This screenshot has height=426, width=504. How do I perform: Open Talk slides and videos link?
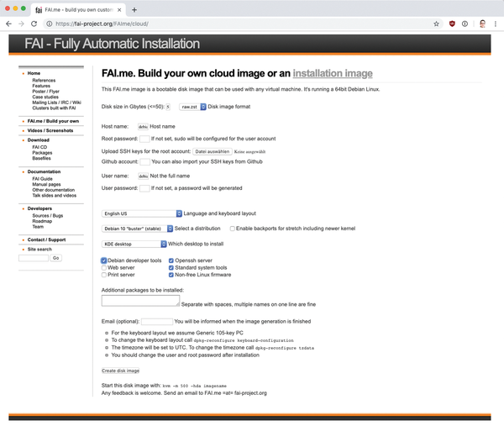point(55,196)
